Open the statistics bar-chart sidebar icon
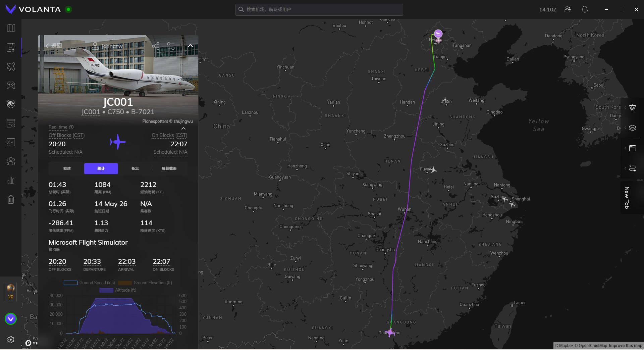Image resolution: width=644 pixels, height=350 pixels. click(x=11, y=181)
